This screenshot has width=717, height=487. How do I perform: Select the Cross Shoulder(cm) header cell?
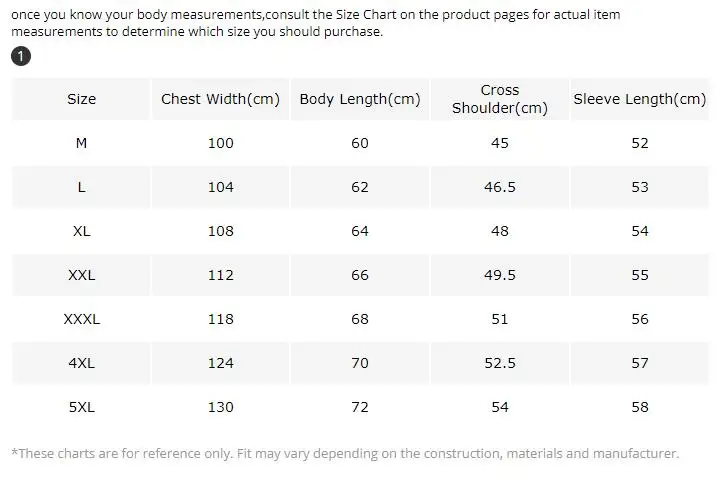tap(500, 99)
